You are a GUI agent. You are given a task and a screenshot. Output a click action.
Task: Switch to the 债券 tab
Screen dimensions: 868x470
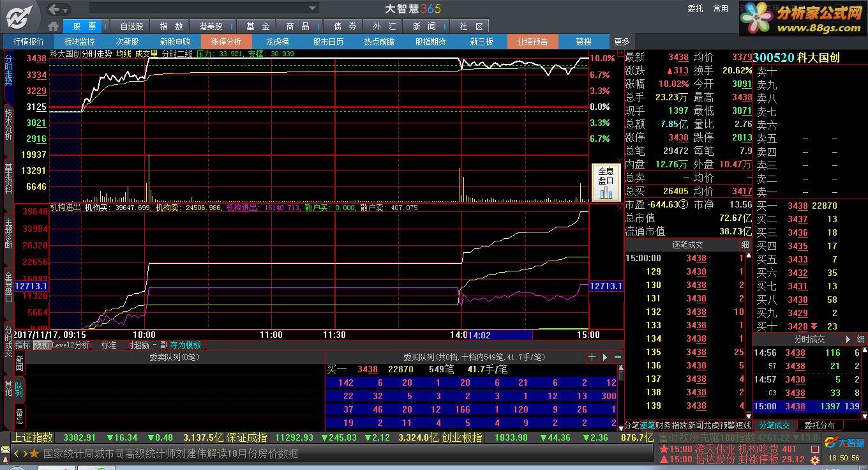point(345,26)
